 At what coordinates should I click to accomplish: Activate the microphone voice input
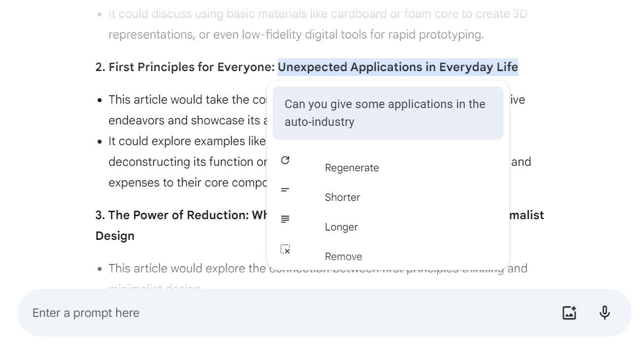click(605, 313)
